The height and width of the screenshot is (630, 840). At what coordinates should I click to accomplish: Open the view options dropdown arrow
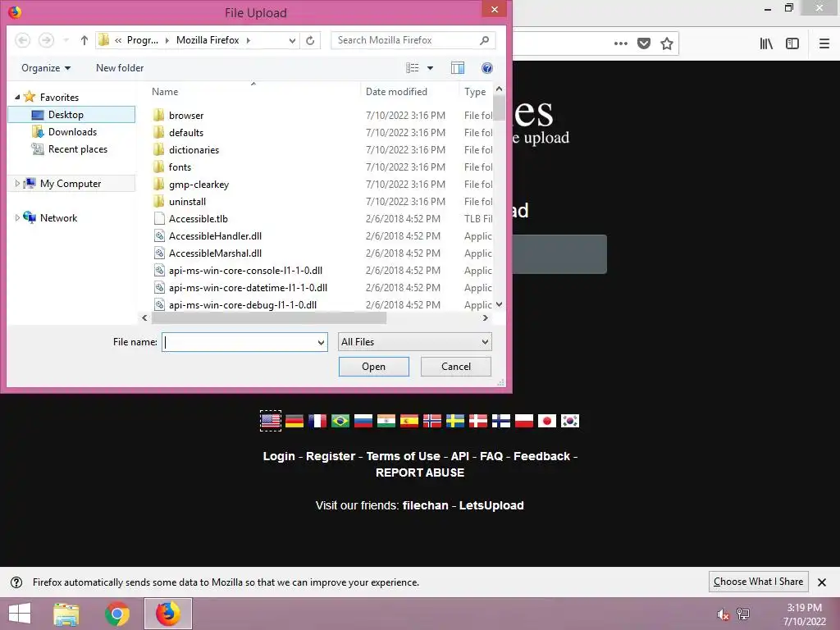tap(430, 68)
